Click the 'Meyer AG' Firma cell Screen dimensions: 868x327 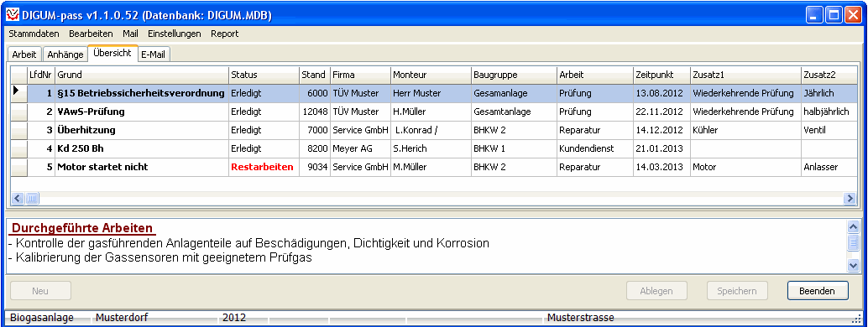point(360,149)
